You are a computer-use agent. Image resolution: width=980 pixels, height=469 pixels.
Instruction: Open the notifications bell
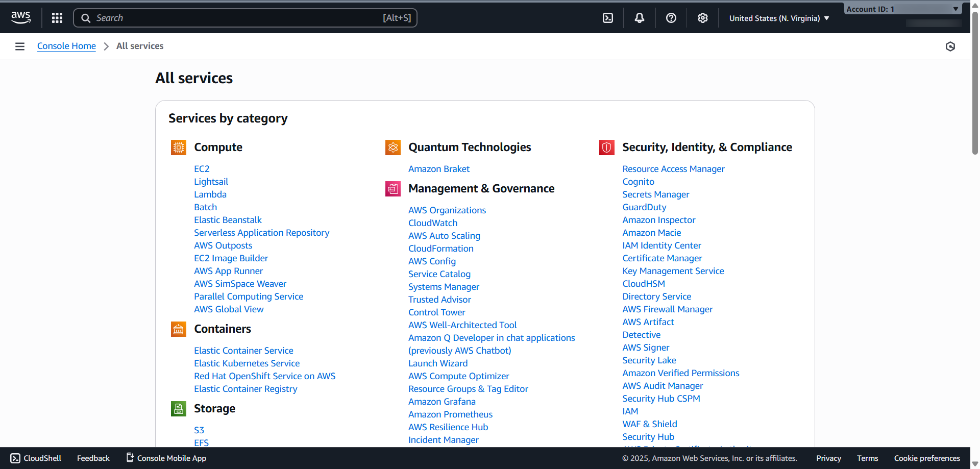pyautogui.click(x=640, y=18)
